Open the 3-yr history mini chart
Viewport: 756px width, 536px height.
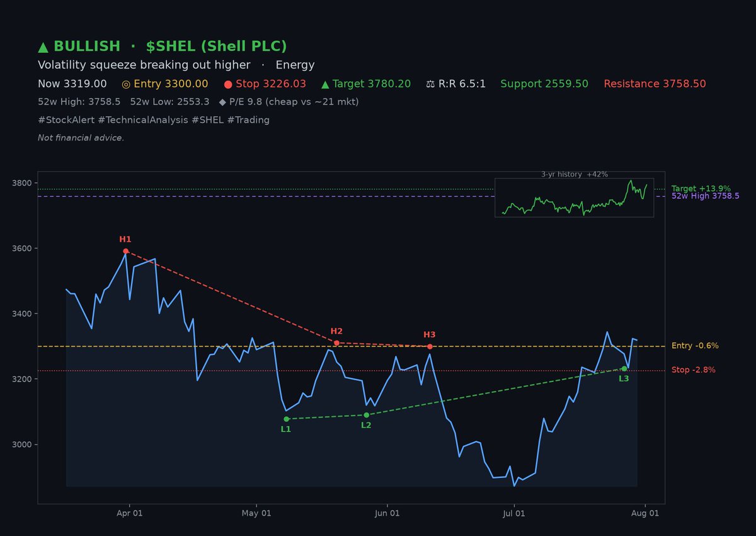pyautogui.click(x=574, y=198)
